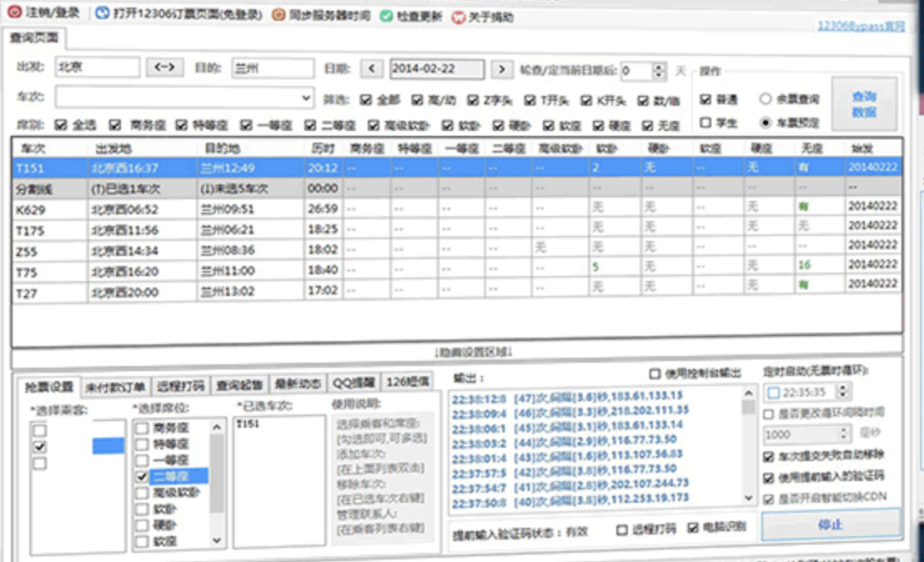Select the 余票查询 radio button
Viewport: 924px width, 562px height.
(x=765, y=99)
